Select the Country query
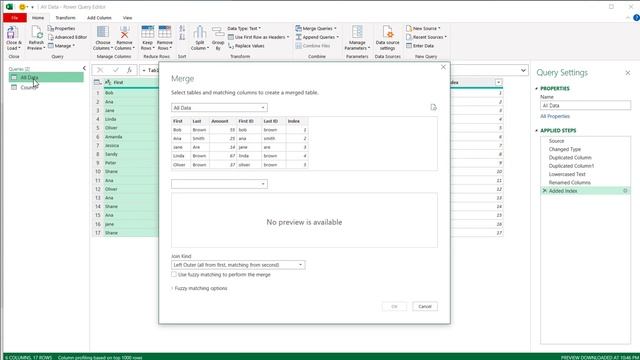 (46, 87)
